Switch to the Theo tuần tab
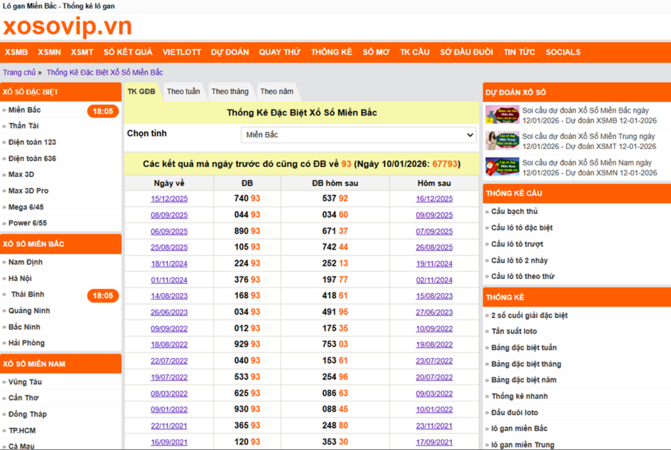This screenshot has width=671, height=450. click(x=183, y=91)
